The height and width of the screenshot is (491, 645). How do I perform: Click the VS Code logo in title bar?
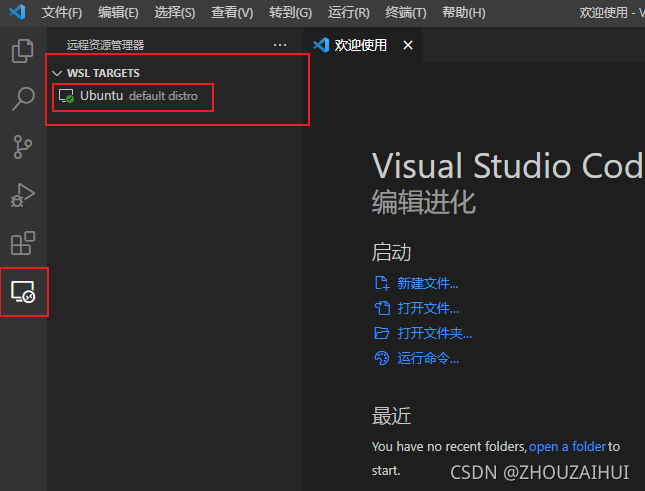[x=17, y=12]
